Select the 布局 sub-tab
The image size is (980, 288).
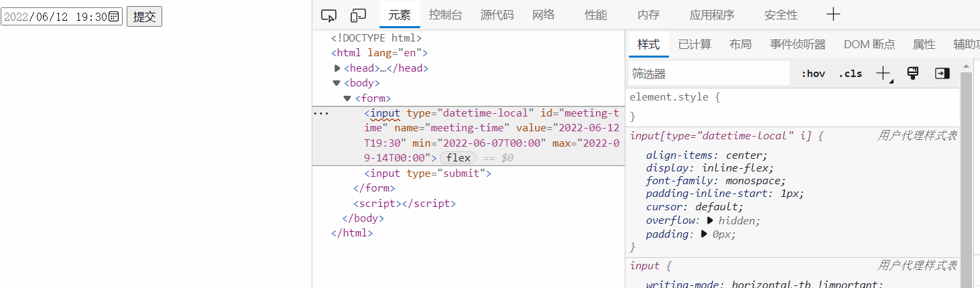click(x=740, y=45)
